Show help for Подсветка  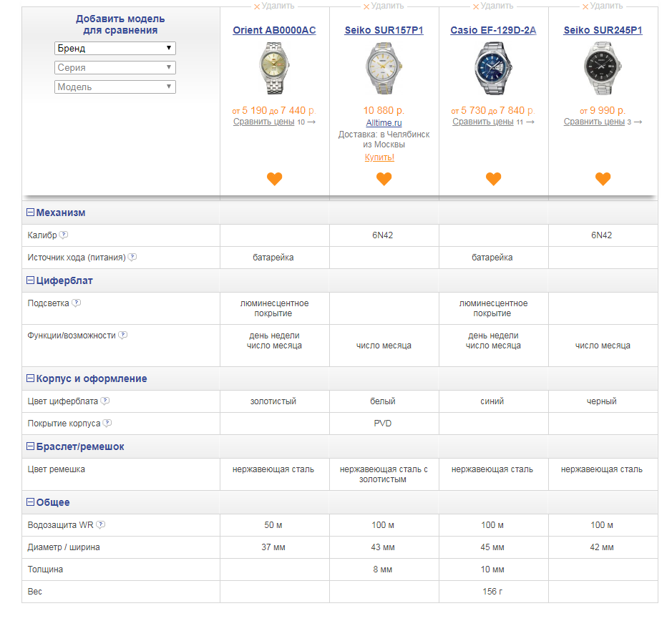click(77, 303)
